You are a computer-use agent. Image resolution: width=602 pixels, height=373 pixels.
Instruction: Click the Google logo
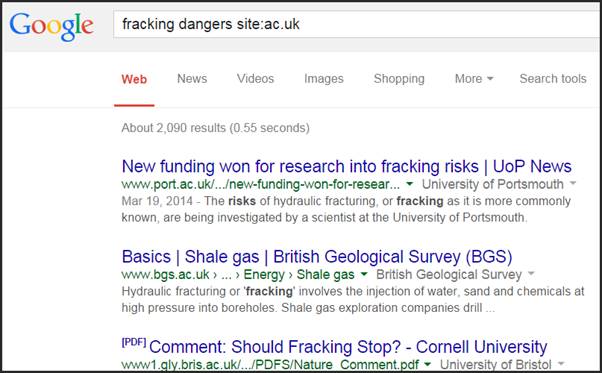51,26
